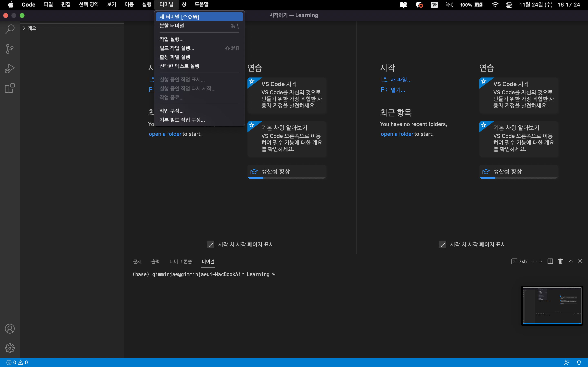Open the Source Control view
The width and height of the screenshot is (588, 367).
pyautogui.click(x=10, y=49)
